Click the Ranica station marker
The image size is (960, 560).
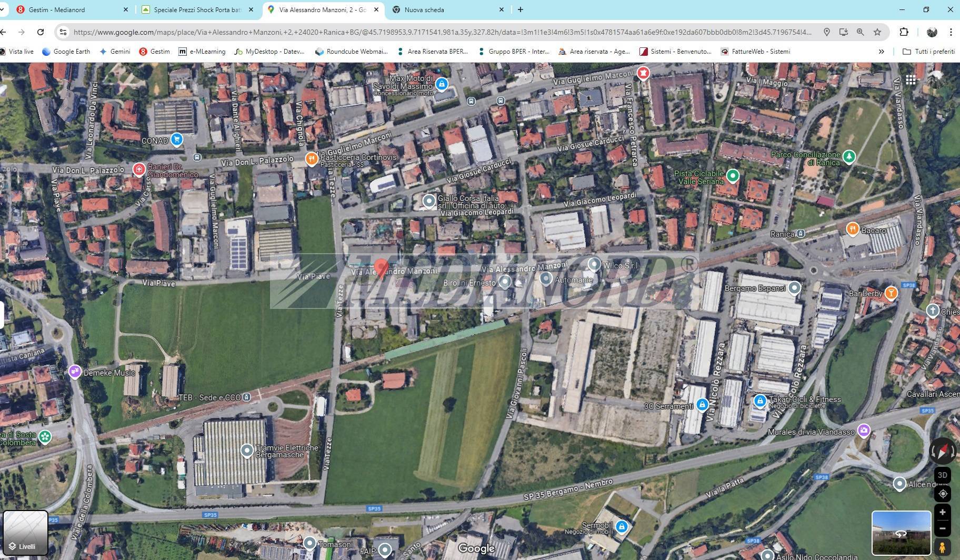pos(801,233)
